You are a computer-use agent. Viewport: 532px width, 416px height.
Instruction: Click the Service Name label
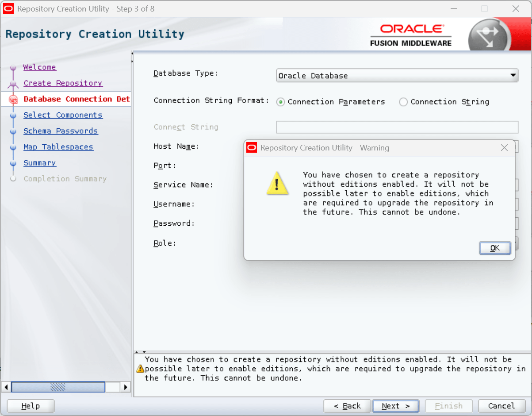pyautogui.click(x=183, y=185)
